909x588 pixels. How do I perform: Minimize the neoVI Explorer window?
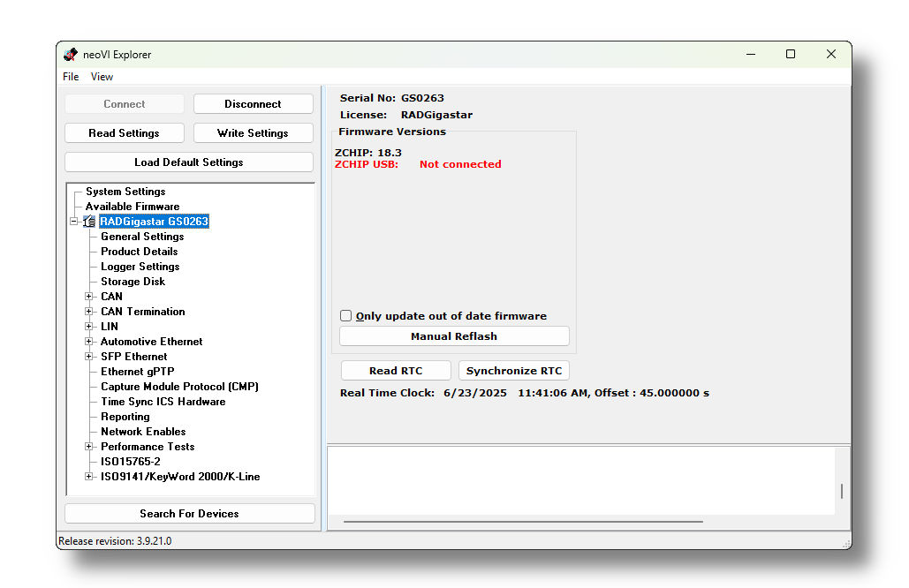pos(751,55)
